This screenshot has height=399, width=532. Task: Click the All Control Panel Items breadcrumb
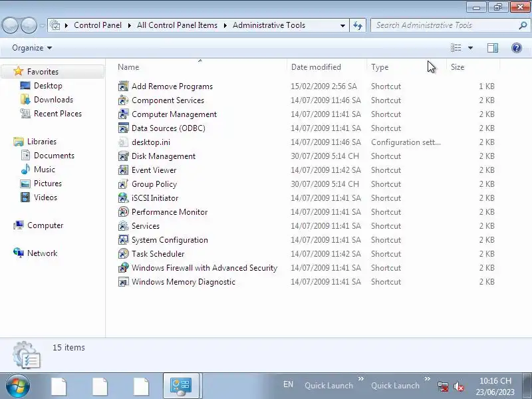tap(177, 25)
